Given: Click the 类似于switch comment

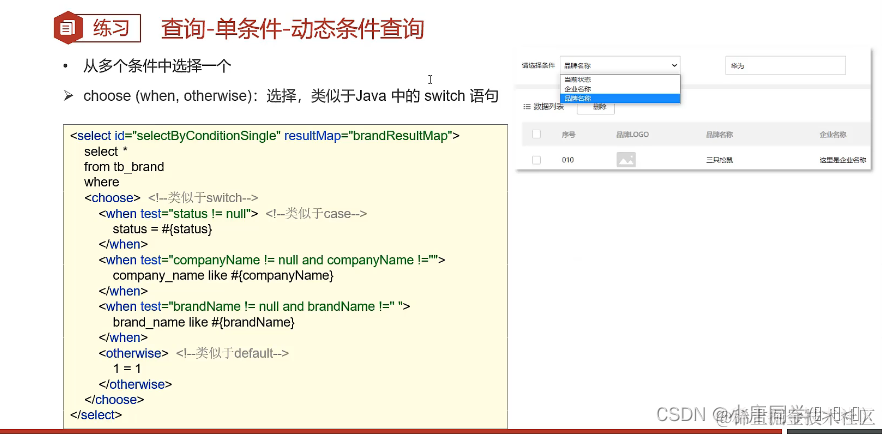Looking at the screenshot, I should (203, 198).
